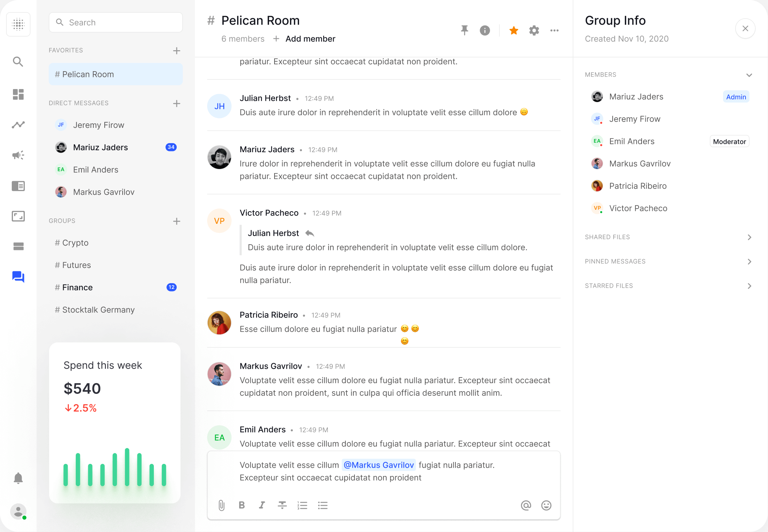Toggle italic formatting in message editor

point(262,505)
